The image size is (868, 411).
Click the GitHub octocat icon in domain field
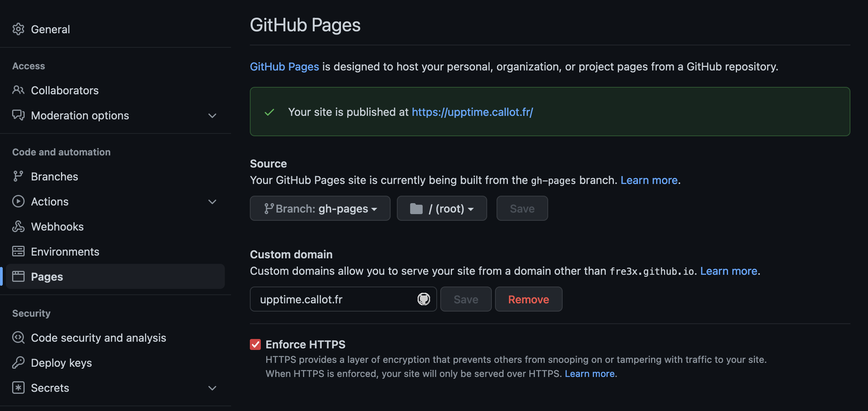[423, 299]
